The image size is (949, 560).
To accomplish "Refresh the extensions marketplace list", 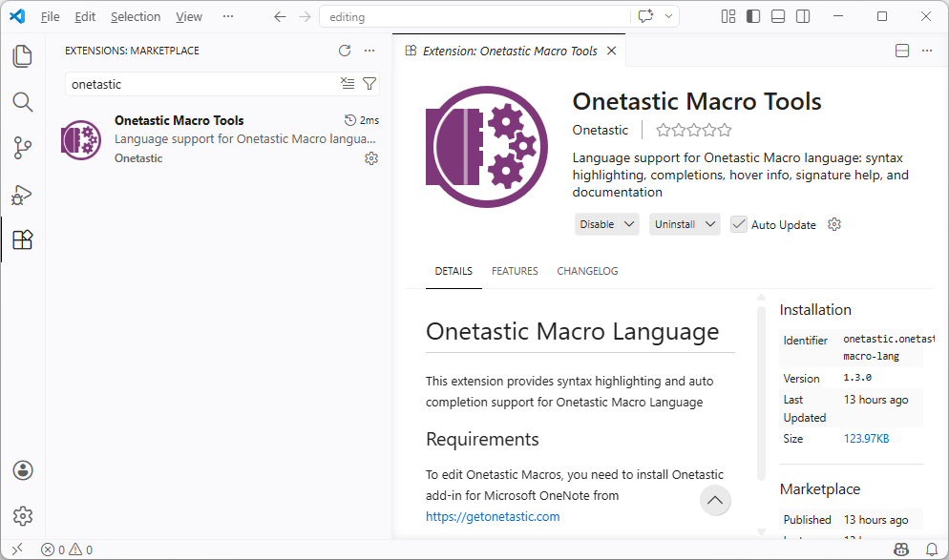I will 344,51.
